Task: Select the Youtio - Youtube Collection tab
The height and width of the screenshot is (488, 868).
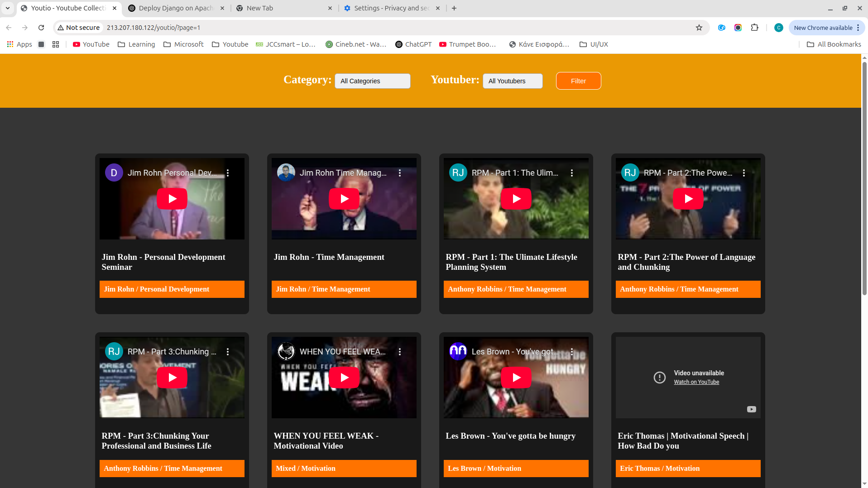Action: pos(68,8)
